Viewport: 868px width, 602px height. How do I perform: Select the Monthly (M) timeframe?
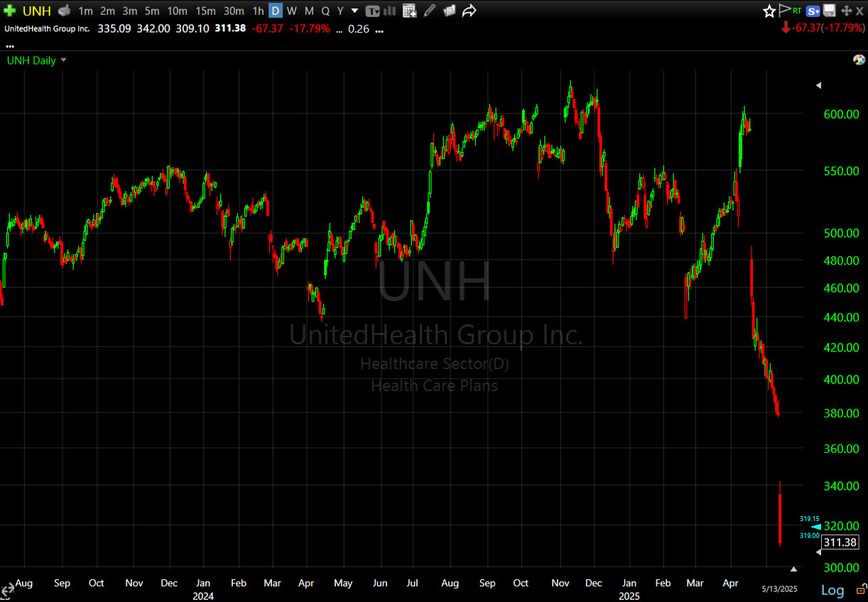309,11
